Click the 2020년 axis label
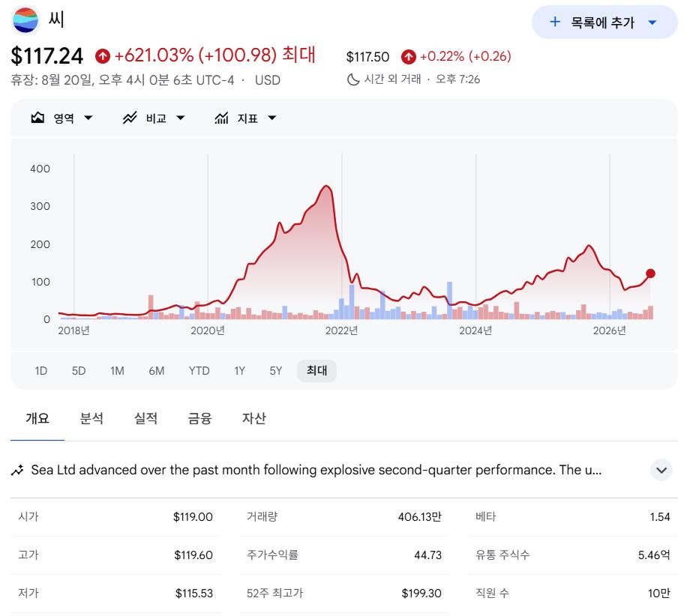 (x=208, y=330)
